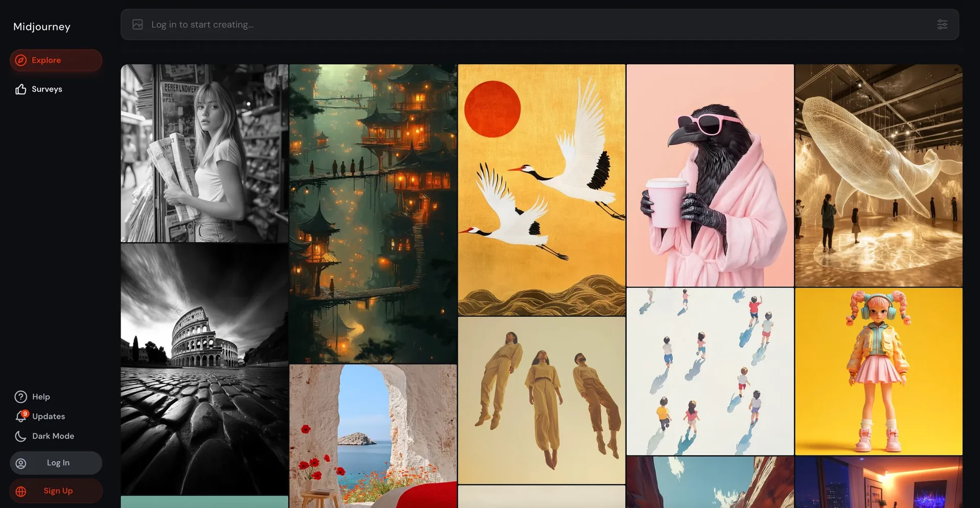The width and height of the screenshot is (980, 508).
Task: Open the walking children aerial illustration
Action: [x=710, y=371]
